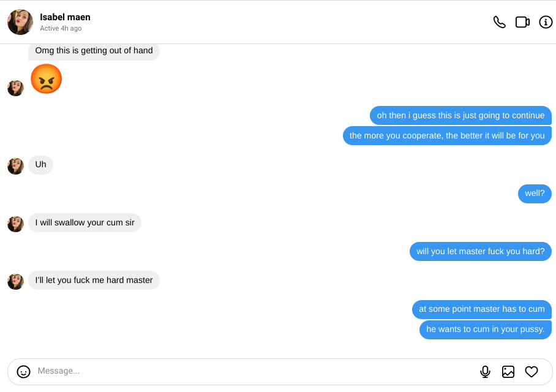Select the "the more you cooperate" sent message
Viewport: 556px width, 392px height.
pos(447,135)
